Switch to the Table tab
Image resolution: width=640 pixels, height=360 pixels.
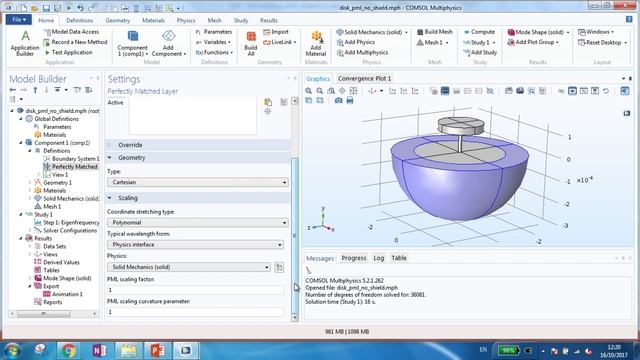point(399,258)
